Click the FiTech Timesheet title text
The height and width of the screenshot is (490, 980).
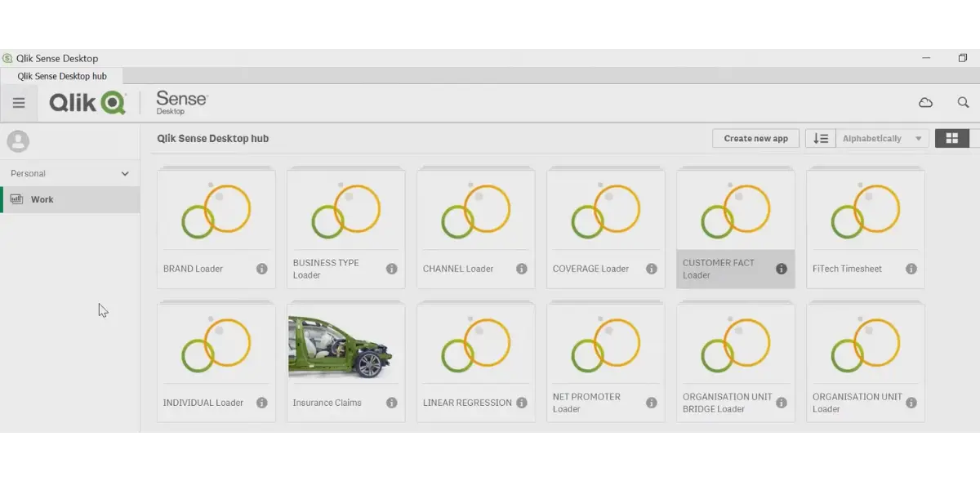847,269
